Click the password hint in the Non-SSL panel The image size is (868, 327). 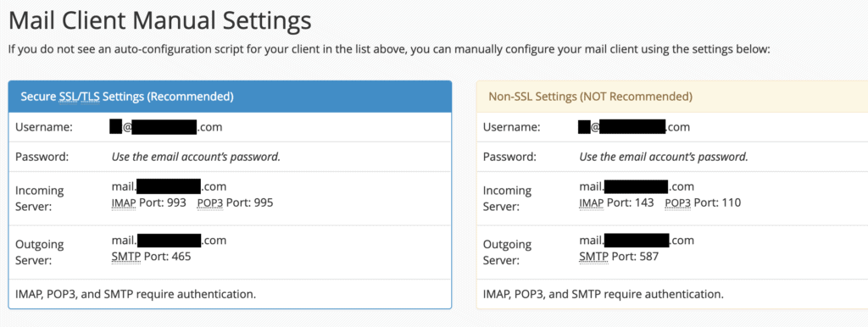pos(664,157)
